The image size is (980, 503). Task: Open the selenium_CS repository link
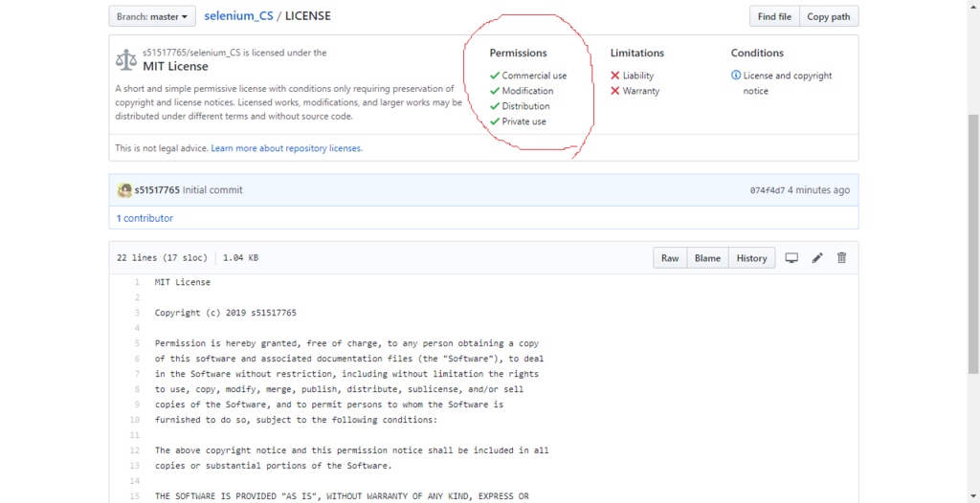point(238,16)
